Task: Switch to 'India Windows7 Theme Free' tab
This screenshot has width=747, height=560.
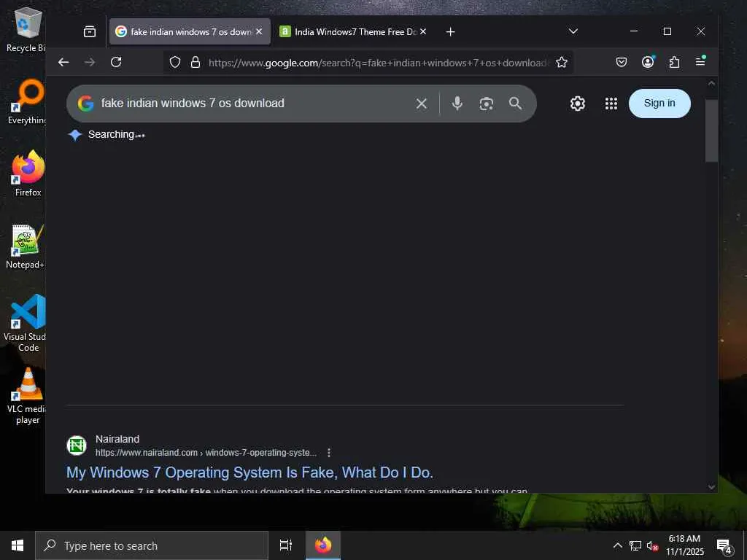Action: (354, 31)
